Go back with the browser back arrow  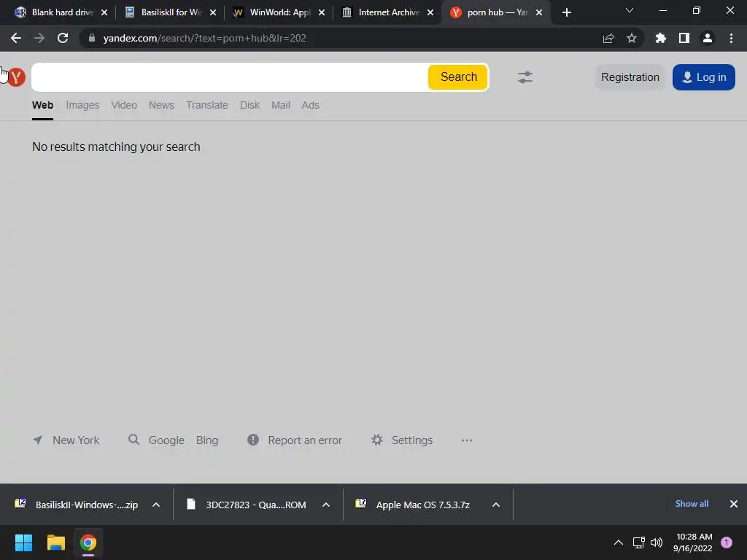pyautogui.click(x=16, y=38)
